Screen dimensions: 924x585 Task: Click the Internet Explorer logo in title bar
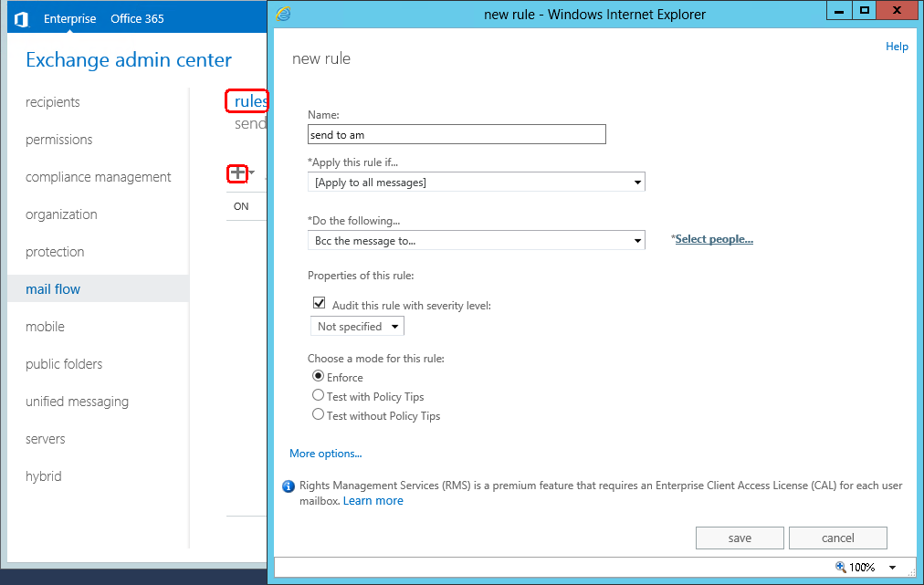click(x=283, y=14)
